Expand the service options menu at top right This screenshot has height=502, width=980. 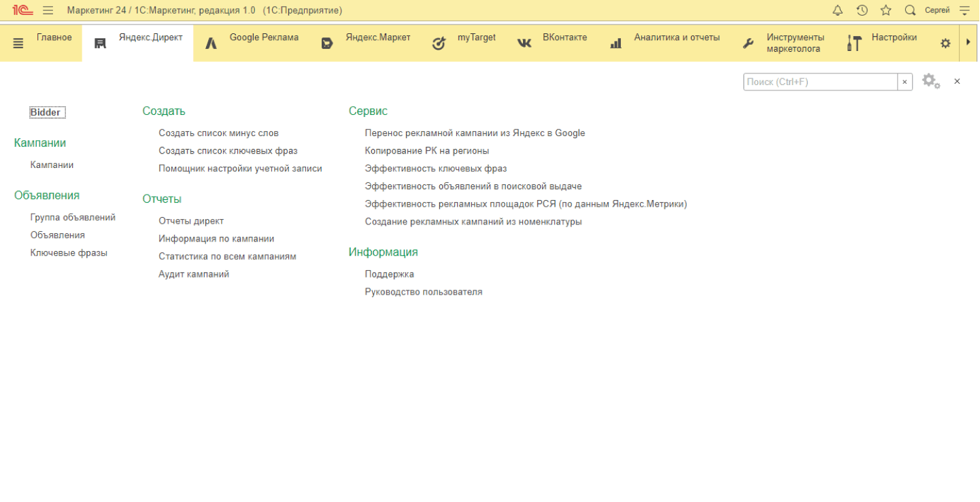click(964, 10)
